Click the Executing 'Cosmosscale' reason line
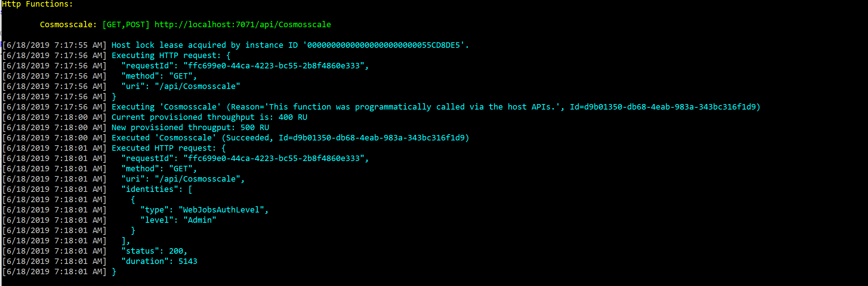The height and width of the screenshot is (286, 868). [436, 107]
